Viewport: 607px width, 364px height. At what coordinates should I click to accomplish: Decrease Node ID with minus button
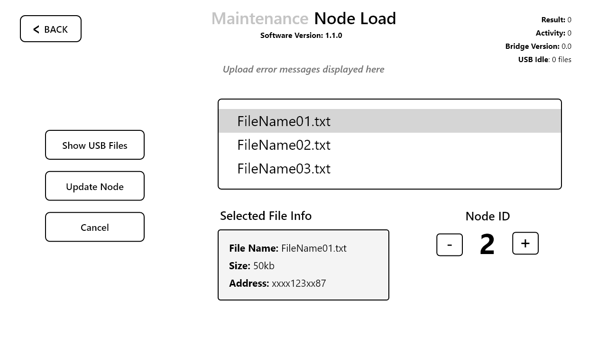pos(449,245)
